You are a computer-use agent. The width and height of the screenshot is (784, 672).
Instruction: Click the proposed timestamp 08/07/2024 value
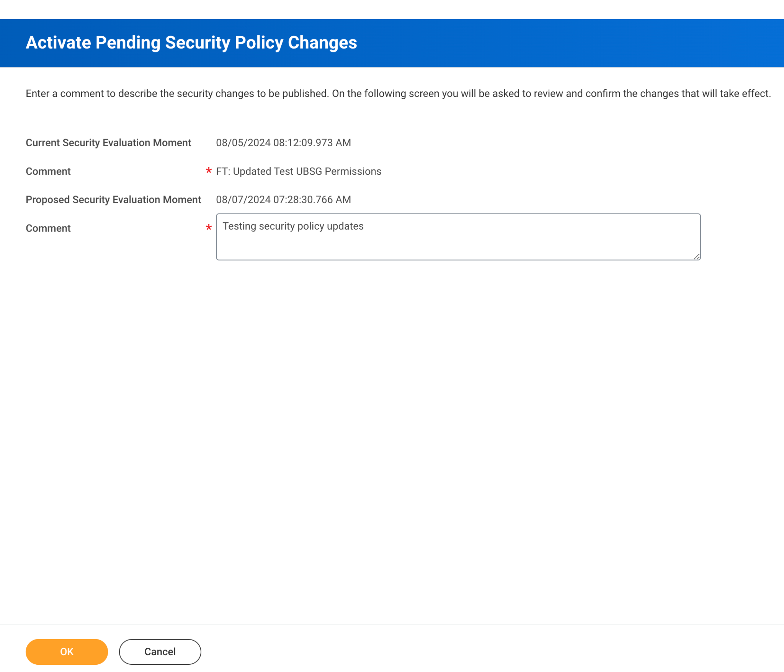click(x=283, y=200)
